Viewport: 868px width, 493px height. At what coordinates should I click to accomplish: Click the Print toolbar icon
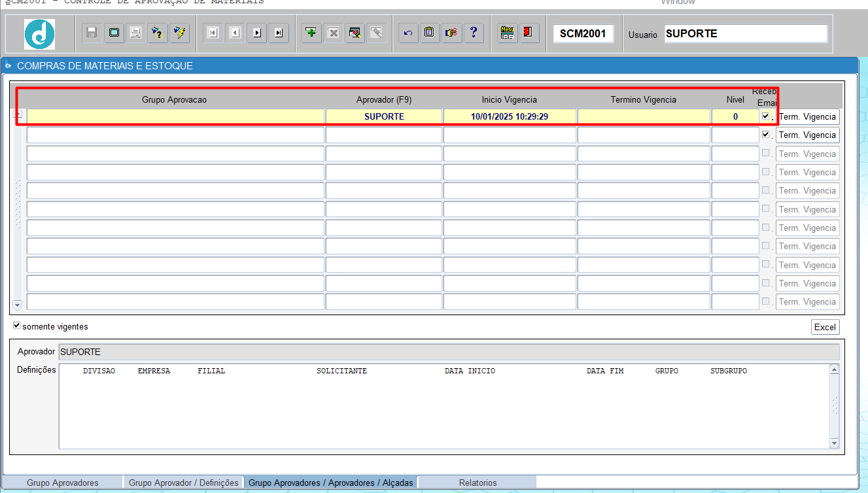(136, 33)
